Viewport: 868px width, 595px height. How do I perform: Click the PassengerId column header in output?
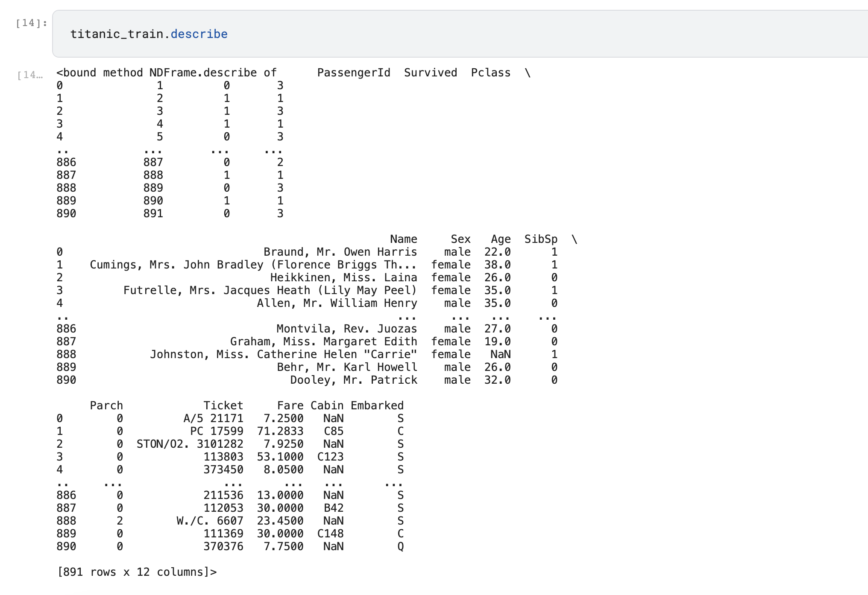[353, 73]
